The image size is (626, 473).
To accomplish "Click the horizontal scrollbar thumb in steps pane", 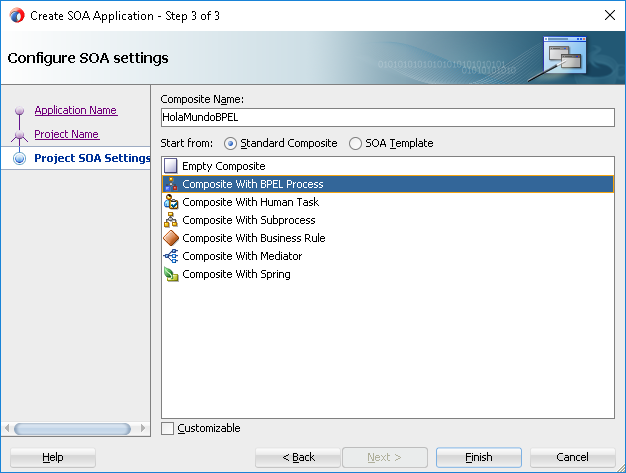I will [x=72, y=429].
